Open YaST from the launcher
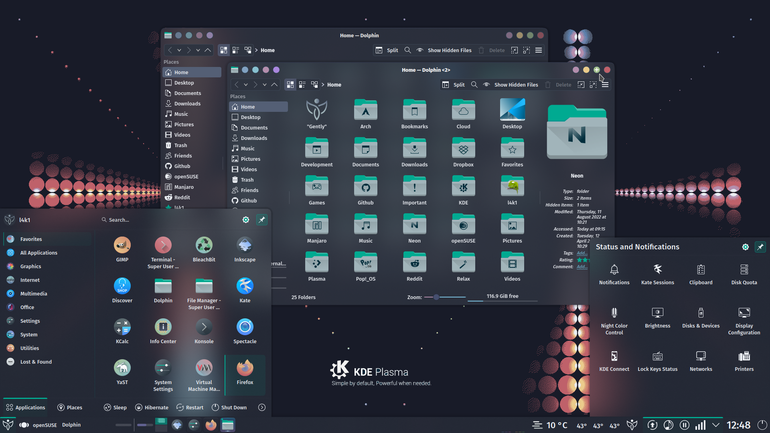This screenshot has height=433, width=770. click(x=122, y=372)
